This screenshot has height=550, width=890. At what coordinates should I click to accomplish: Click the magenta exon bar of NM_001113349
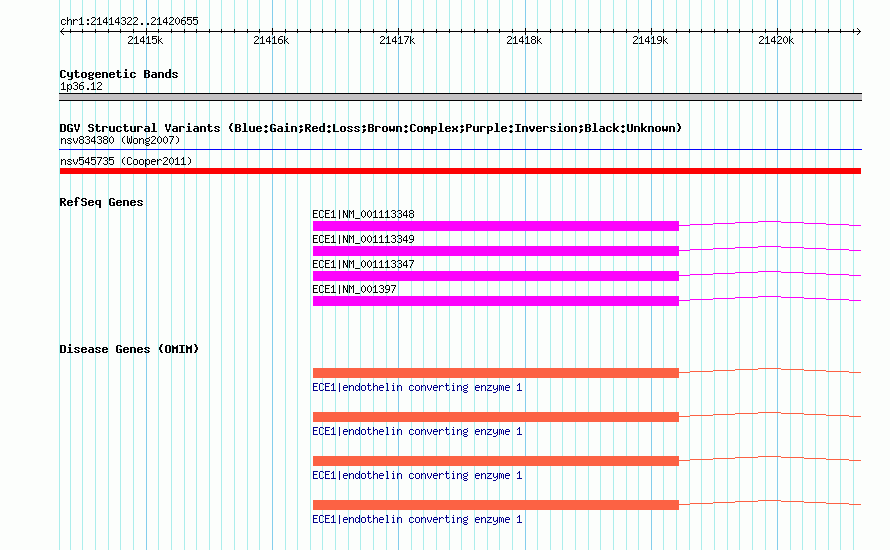496,251
